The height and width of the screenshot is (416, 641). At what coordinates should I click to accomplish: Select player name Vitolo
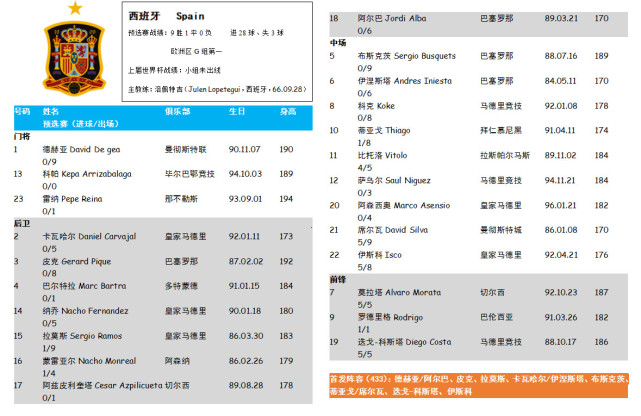click(396, 156)
